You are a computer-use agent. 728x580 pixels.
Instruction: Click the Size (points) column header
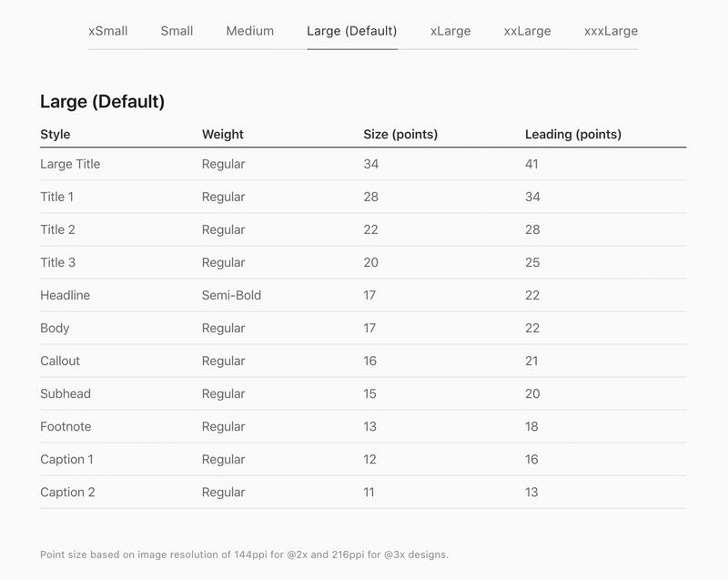(400, 134)
